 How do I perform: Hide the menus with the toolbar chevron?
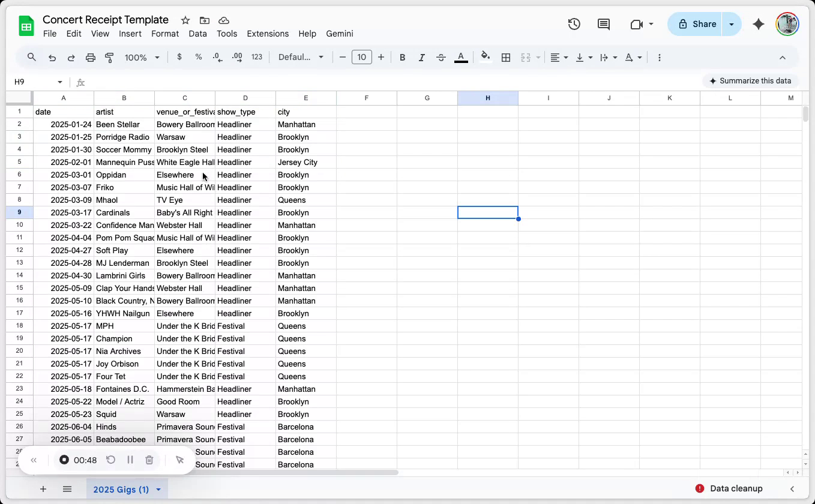783,58
